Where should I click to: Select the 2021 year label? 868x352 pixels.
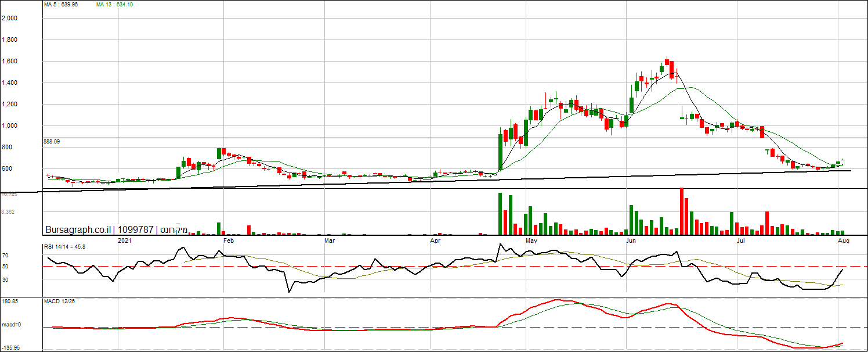[x=125, y=240]
